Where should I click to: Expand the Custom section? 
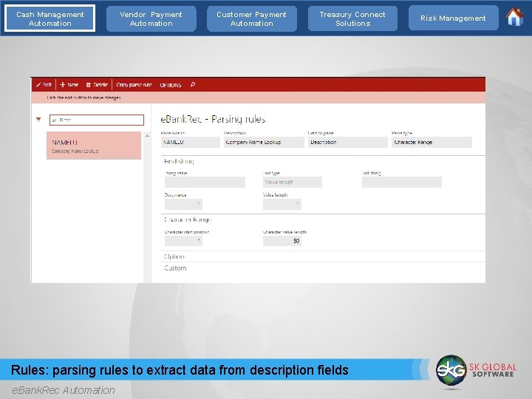tap(175, 268)
